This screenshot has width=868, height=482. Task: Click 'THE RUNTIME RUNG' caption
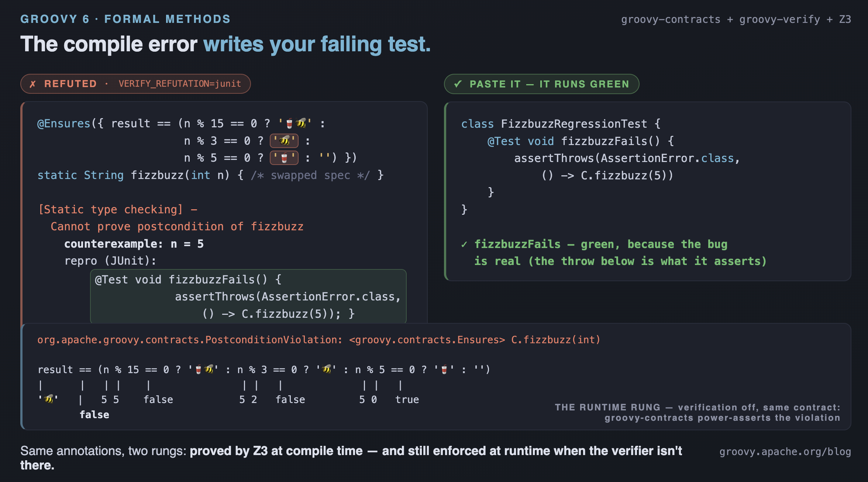pos(607,407)
